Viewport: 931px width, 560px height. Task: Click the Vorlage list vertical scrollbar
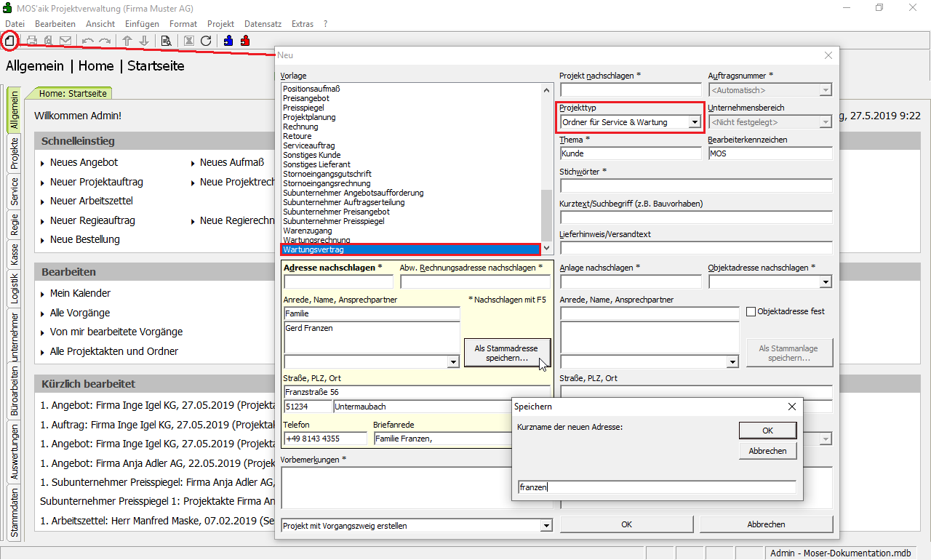coord(547,211)
